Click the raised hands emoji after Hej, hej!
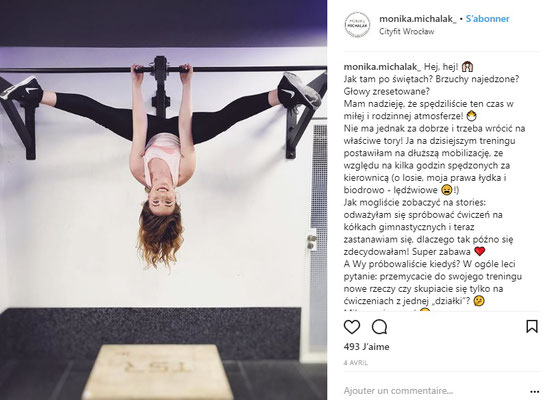The image size is (543, 400). point(468,66)
